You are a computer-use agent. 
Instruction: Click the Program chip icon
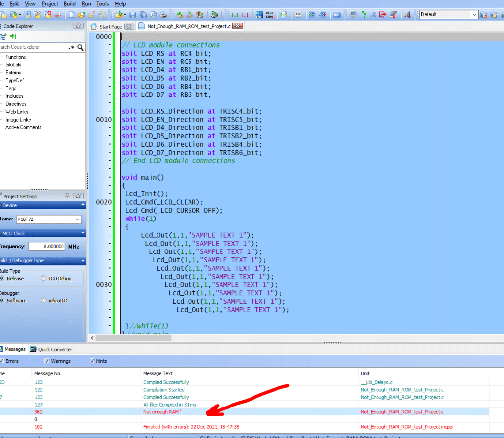214,15
